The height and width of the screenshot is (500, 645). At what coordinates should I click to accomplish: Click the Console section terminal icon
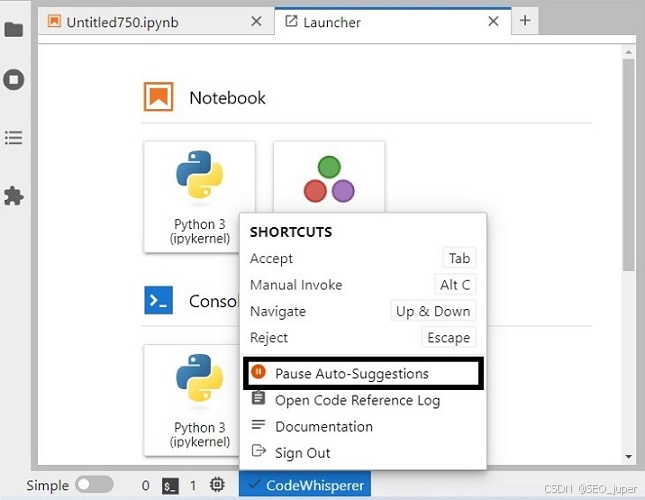coord(158,300)
